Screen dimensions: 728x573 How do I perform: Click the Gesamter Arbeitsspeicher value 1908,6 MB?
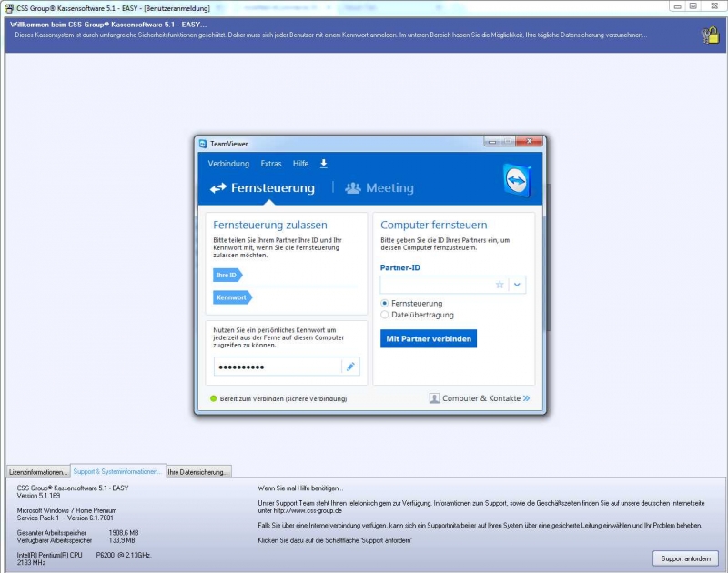124,533
